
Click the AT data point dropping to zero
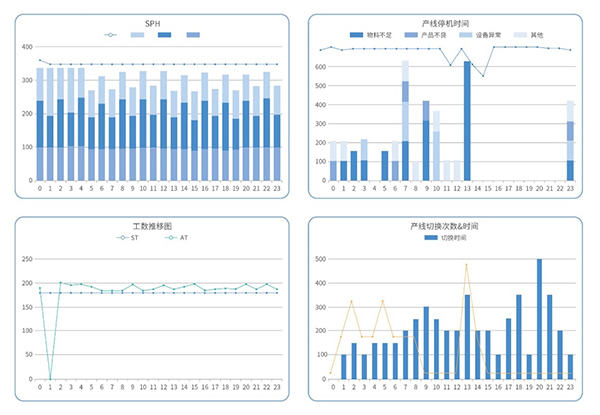tap(50, 380)
